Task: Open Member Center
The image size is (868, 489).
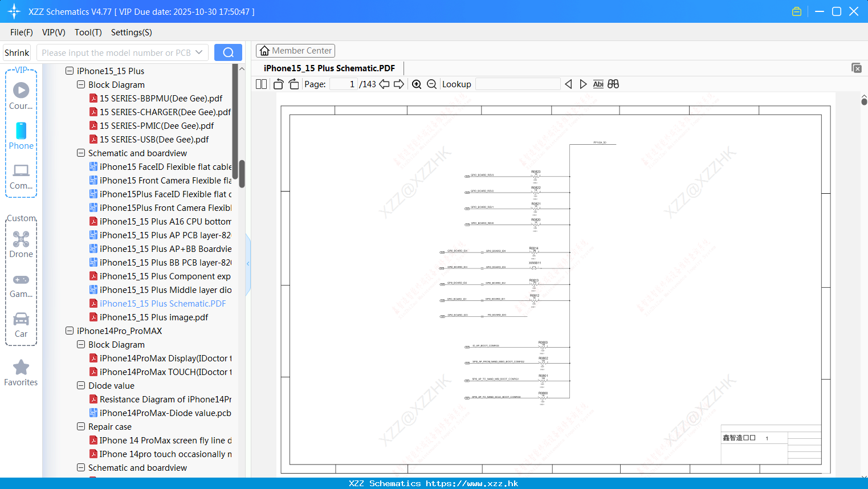Action: coord(295,51)
